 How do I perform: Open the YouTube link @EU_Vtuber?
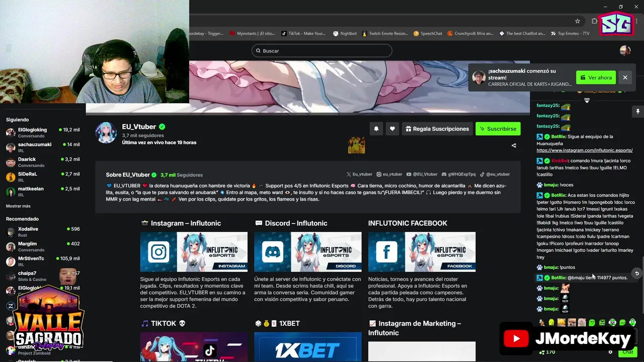[422, 174]
